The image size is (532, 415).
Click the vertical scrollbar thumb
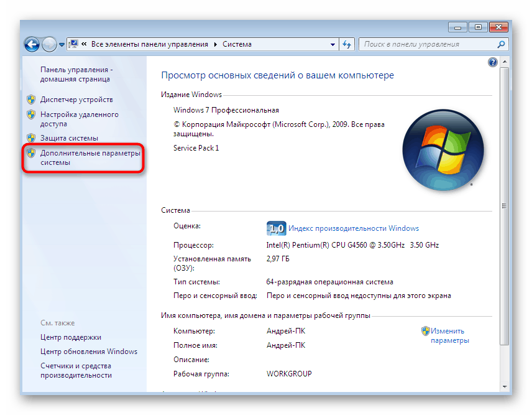coord(505,206)
